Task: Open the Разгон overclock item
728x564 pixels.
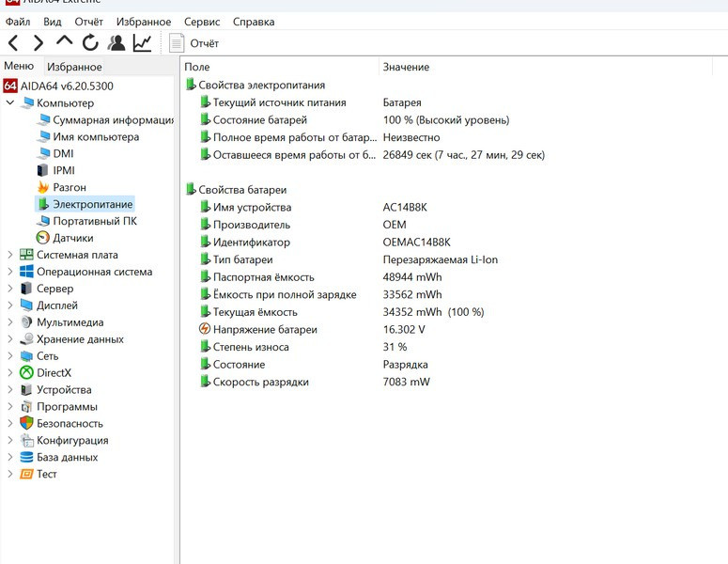Action: pos(69,187)
